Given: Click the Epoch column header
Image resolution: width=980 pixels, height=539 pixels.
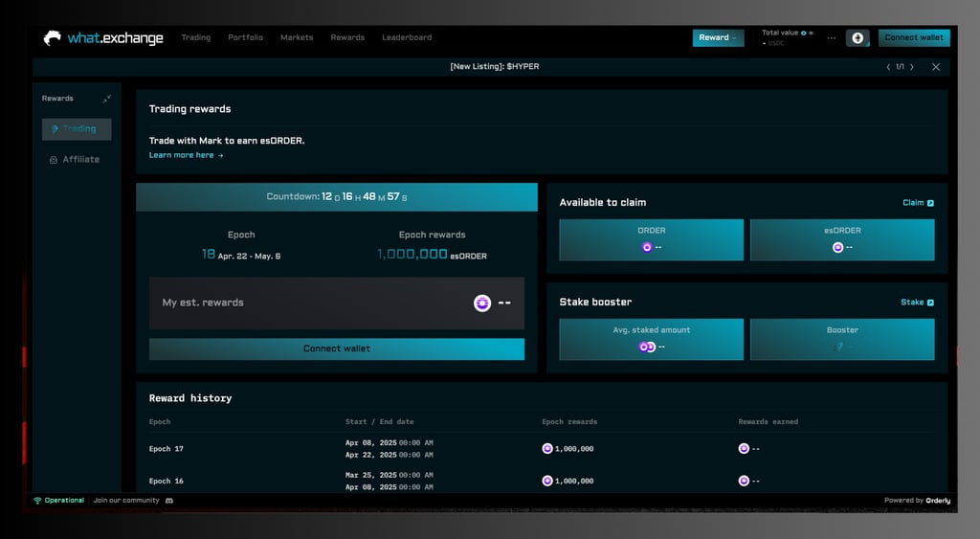Looking at the screenshot, I should (x=160, y=422).
